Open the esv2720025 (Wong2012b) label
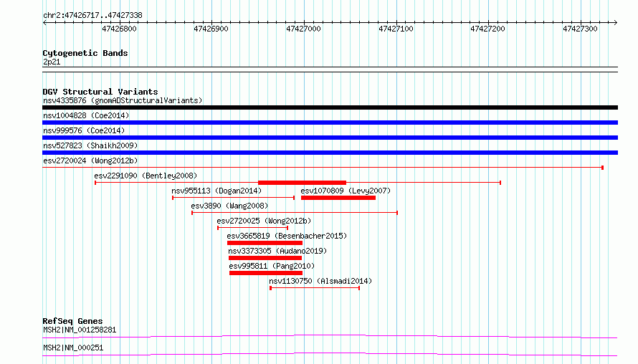Viewport: 638px width, 364px height. tap(264, 221)
